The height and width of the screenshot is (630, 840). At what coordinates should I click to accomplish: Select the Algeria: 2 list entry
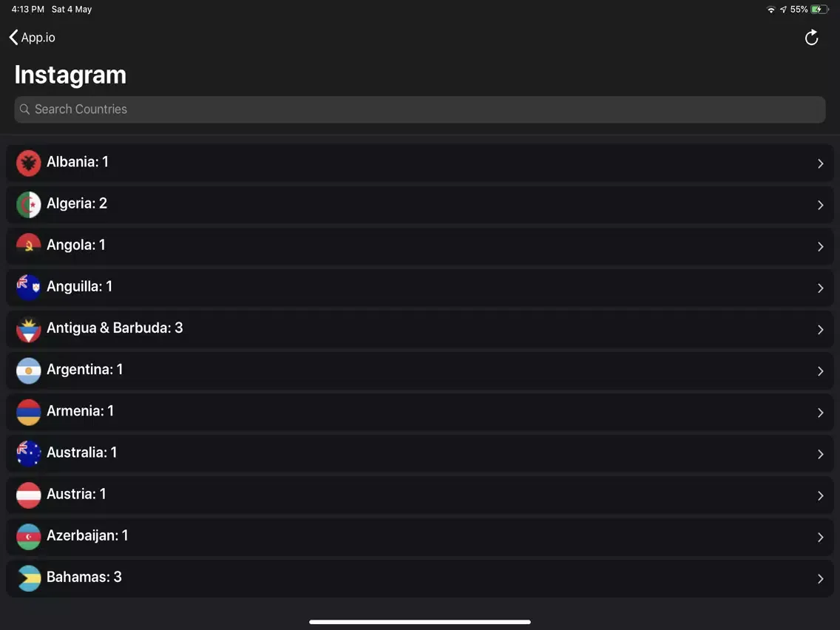point(77,203)
